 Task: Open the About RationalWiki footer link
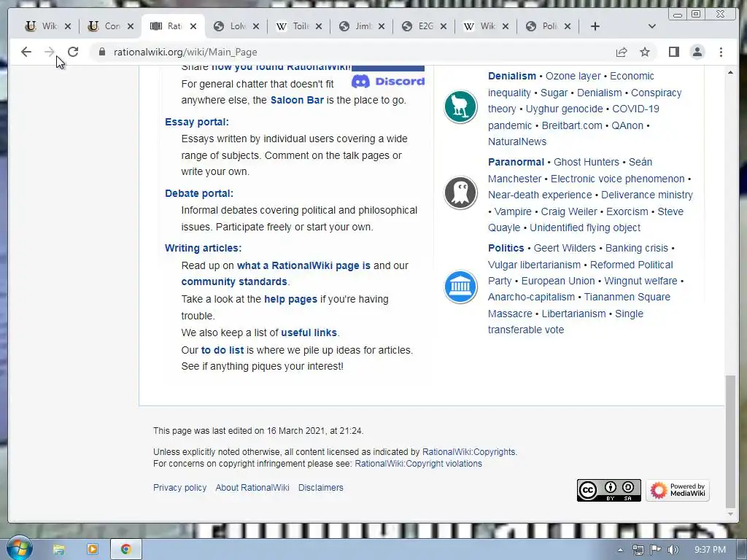pos(252,488)
